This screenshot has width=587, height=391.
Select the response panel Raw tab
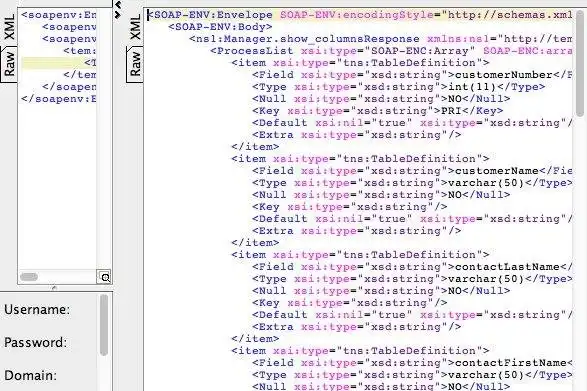point(135,64)
